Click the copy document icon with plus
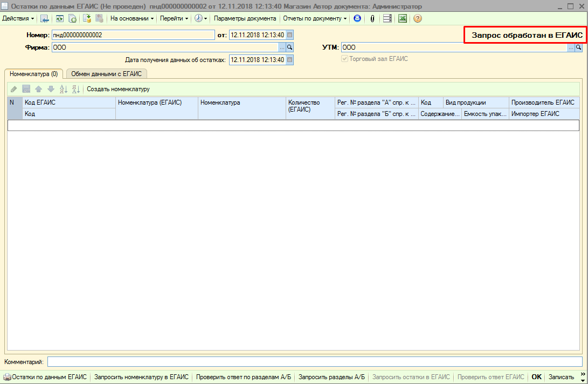The image size is (588, 384). pyautogui.click(x=72, y=18)
